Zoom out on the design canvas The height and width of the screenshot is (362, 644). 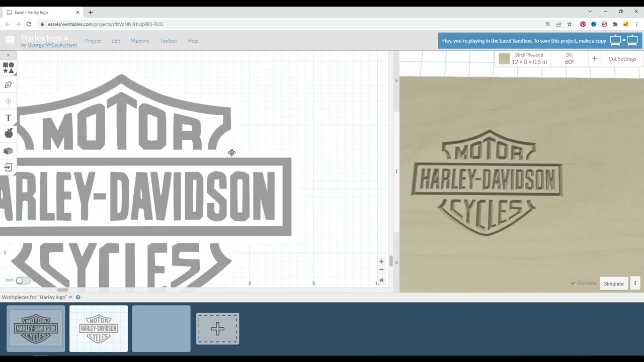pyautogui.click(x=381, y=270)
